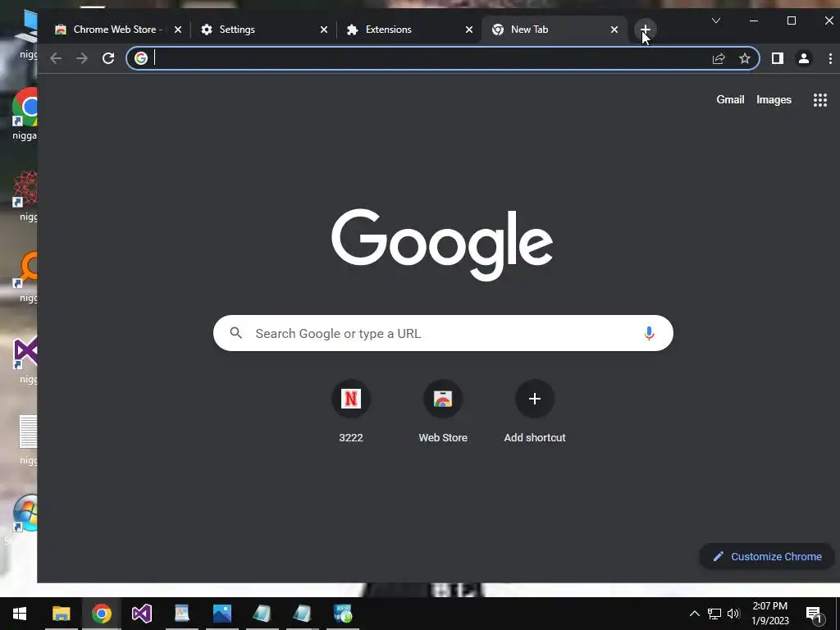The image size is (840, 630).
Task: Click the Google icon in address bar
Action: pyautogui.click(x=141, y=58)
